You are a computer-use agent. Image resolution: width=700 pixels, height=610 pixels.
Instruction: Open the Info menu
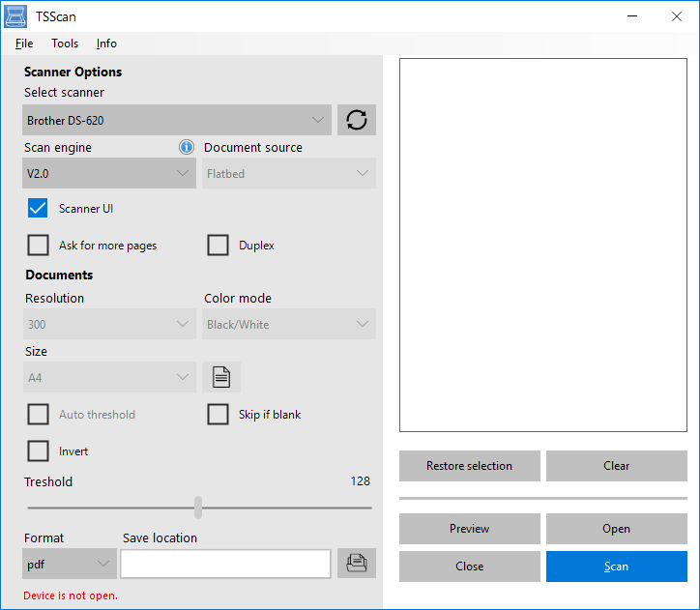coord(106,44)
